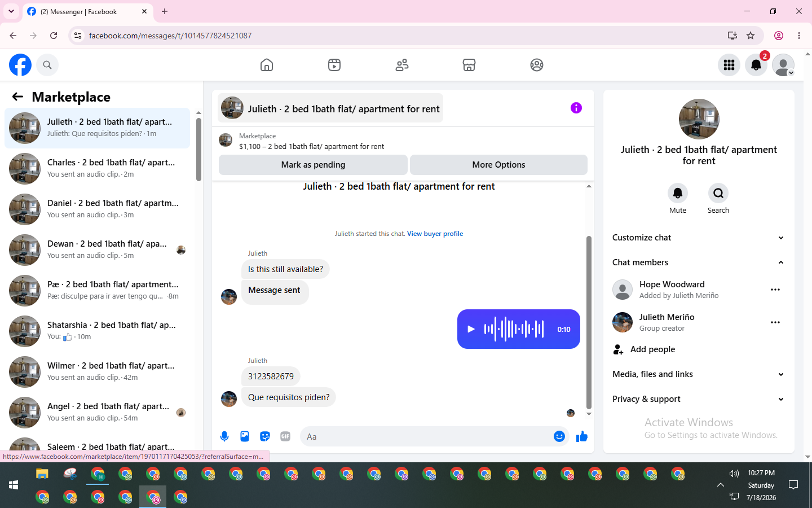Screen dimensions: 812x508
Task: Attach a photo with the image icon
Action: click(x=245, y=436)
